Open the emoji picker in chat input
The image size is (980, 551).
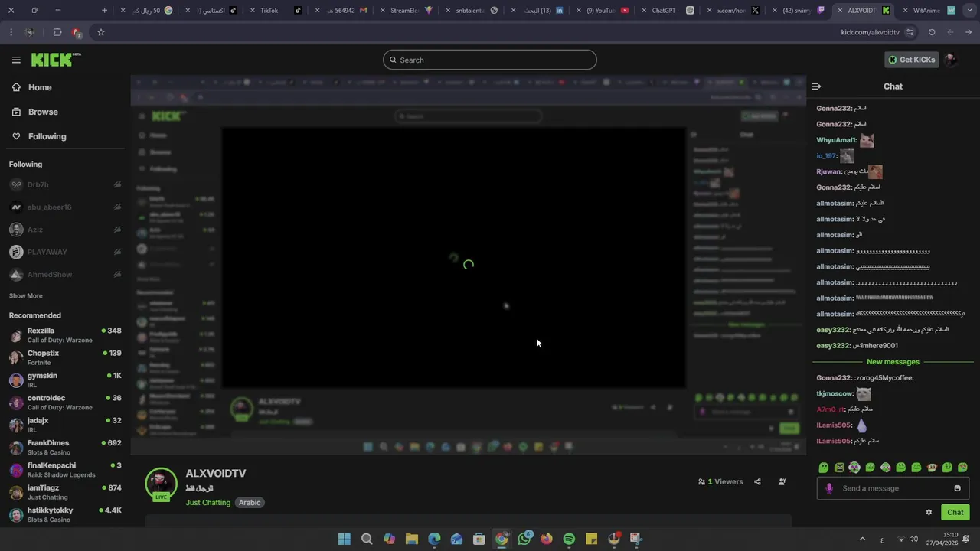[x=957, y=488]
